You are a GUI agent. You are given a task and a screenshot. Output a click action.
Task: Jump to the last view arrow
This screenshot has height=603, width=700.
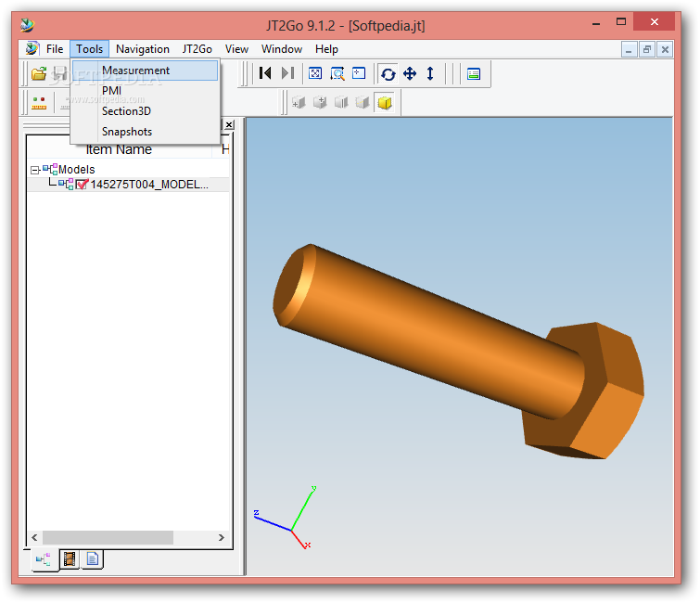point(288,73)
